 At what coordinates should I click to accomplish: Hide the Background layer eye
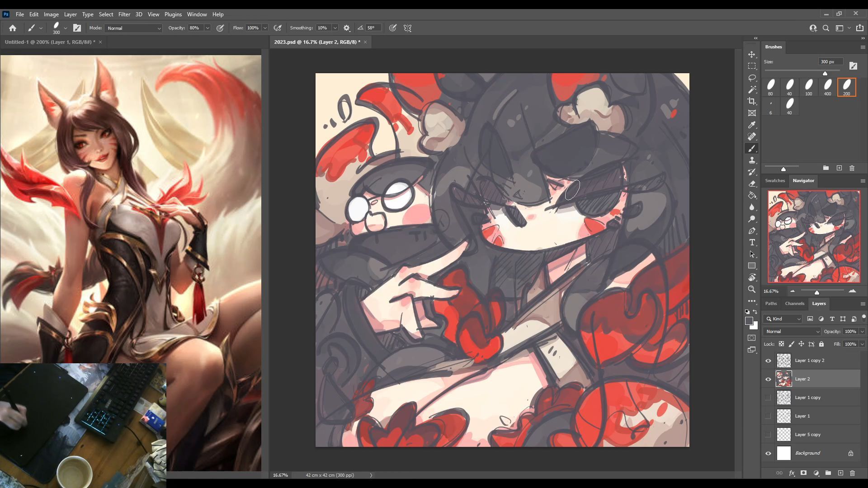click(x=768, y=453)
